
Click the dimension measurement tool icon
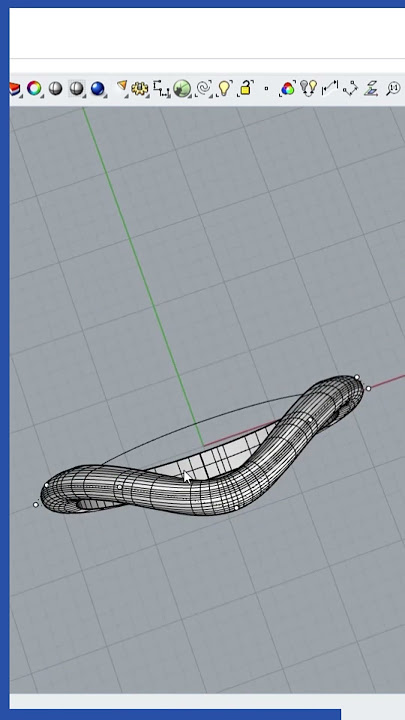click(330, 88)
